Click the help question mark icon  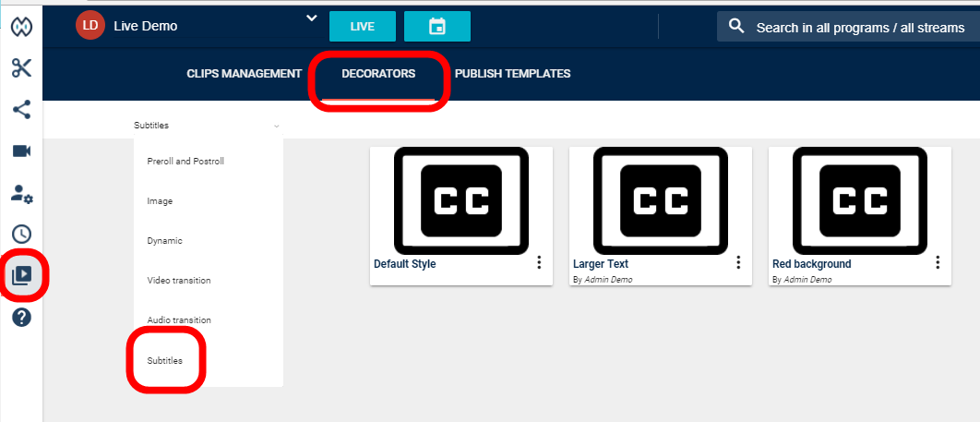point(21,317)
